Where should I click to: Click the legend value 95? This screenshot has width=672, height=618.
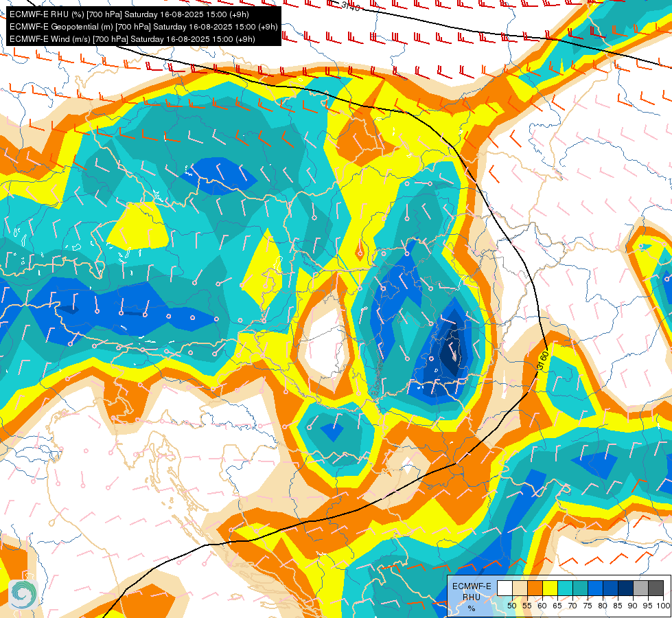tap(648, 606)
